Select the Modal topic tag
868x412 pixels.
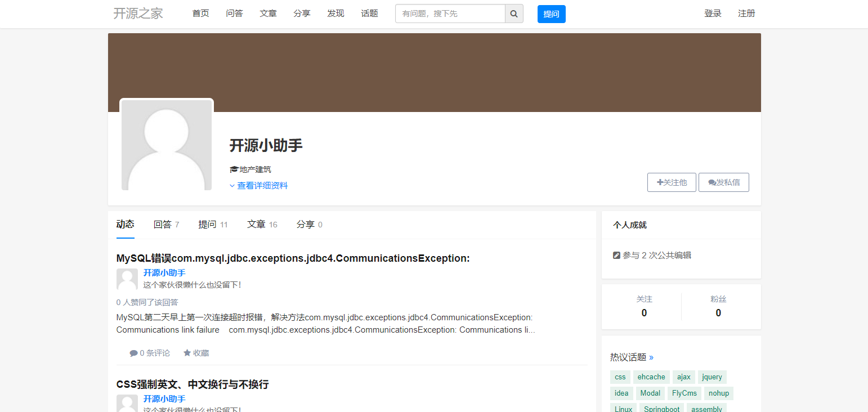[650, 393]
